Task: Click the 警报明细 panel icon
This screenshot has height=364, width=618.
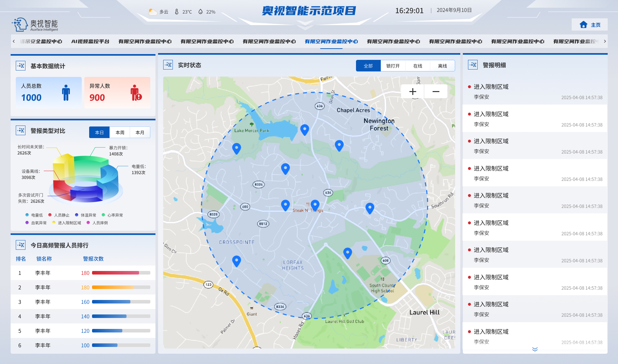Action: pos(473,65)
